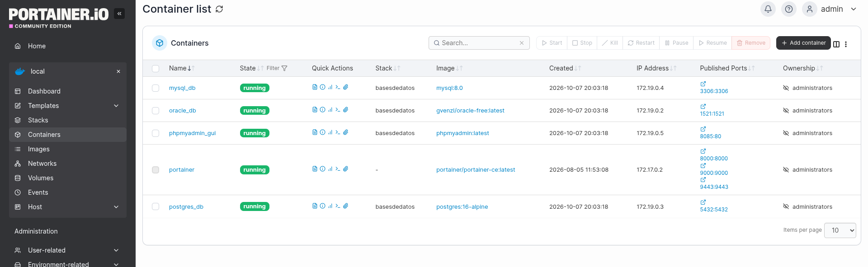
Task: Open table options three-dot menu
Action: (x=846, y=44)
